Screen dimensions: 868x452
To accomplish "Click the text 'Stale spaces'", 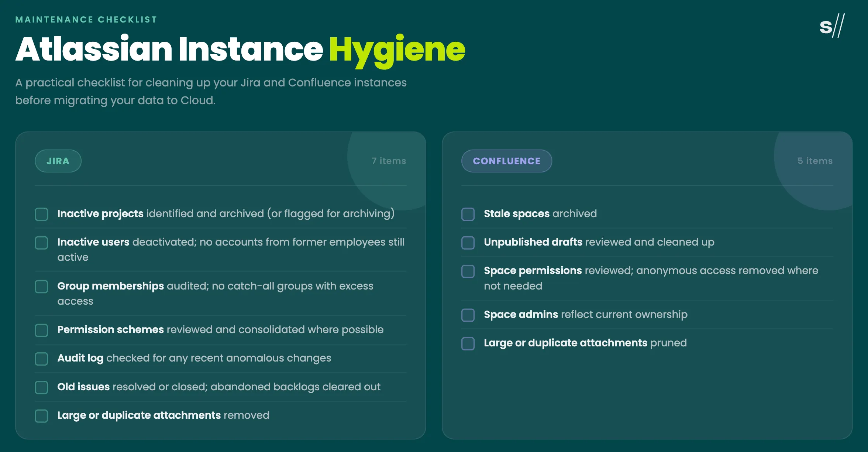I will click(x=517, y=213).
